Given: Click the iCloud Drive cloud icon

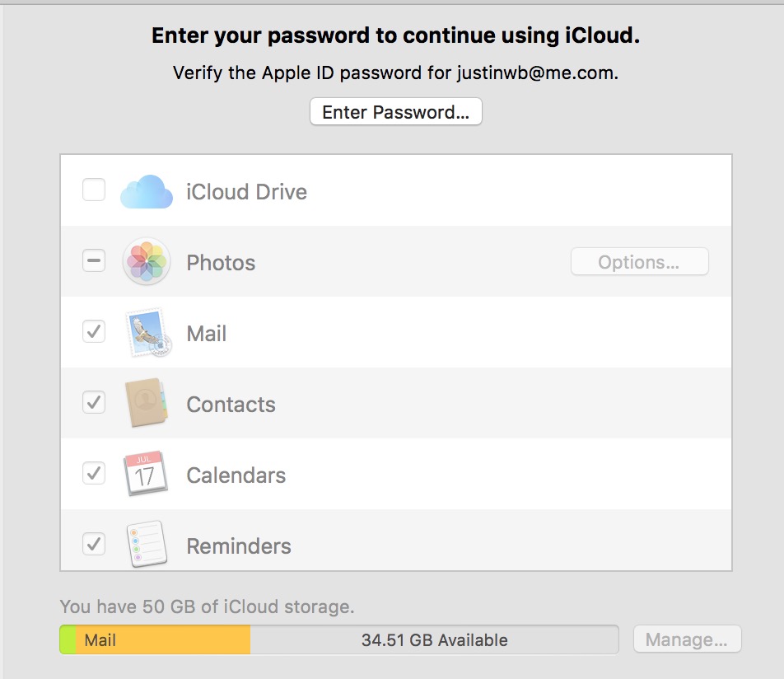Looking at the screenshot, I should (x=147, y=191).
